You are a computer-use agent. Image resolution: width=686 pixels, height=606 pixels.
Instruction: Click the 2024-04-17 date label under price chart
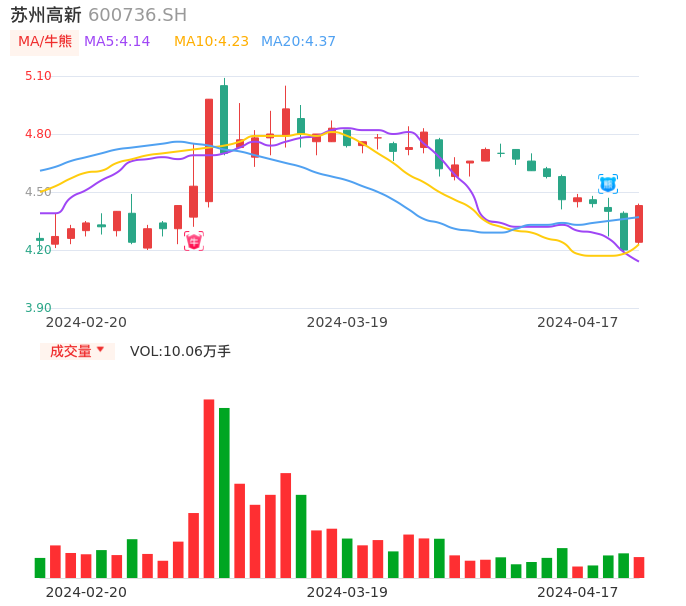point(578,322)
